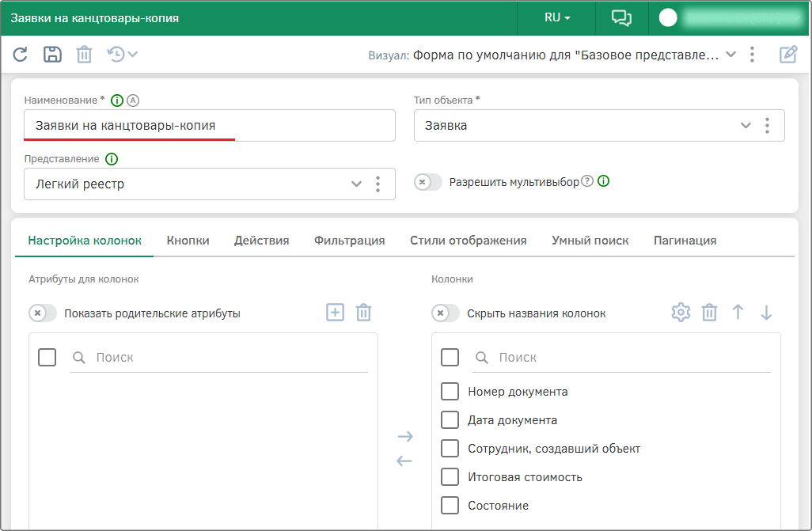This screenshot has height=531, width=812.
Task: Click the magnifier icon in attributes search
Action: coord(78,358)
